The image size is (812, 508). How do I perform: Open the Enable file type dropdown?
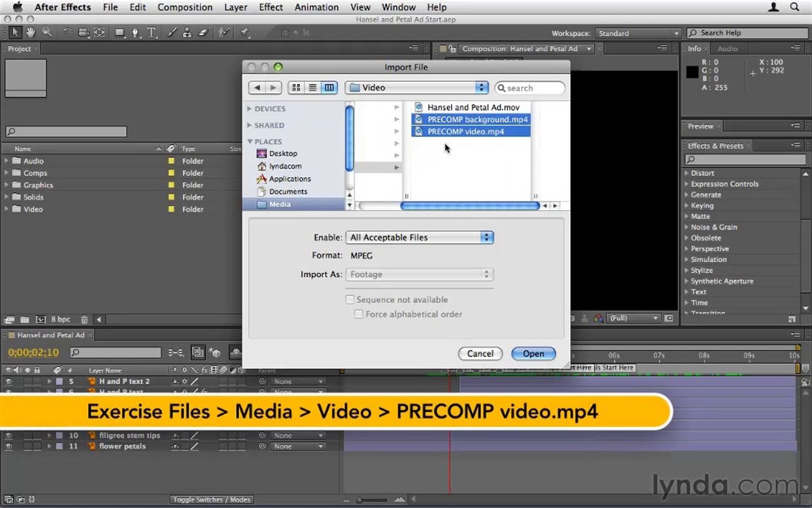(x=419, y=237)
